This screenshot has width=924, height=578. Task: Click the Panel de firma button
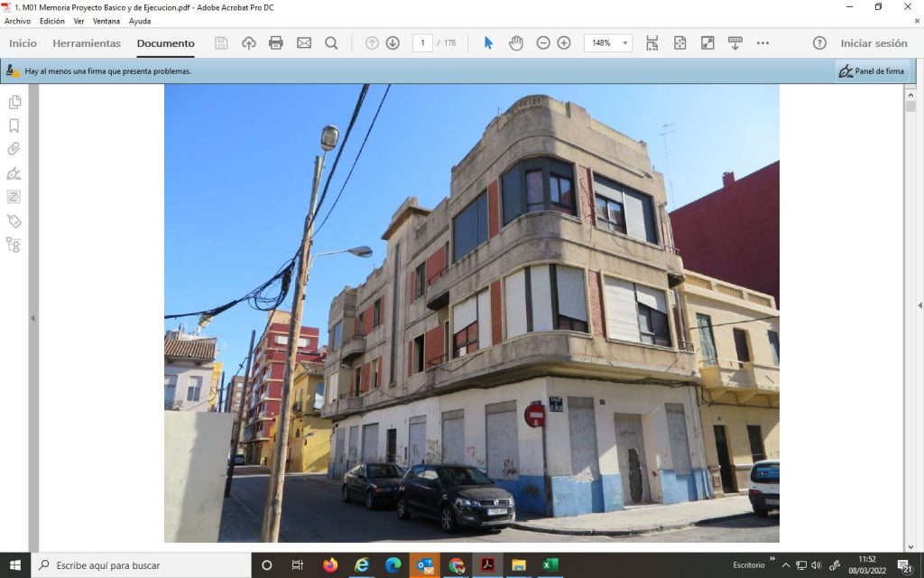(871, 71)
